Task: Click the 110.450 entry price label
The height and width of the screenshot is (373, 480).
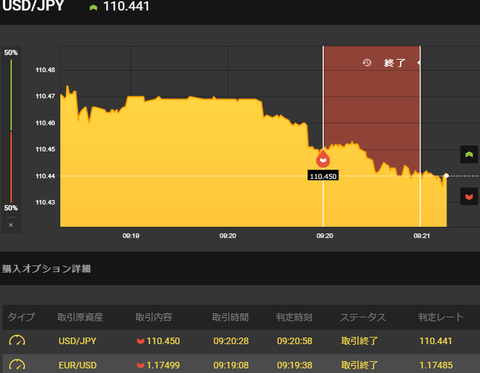Action: [x=323, y=176]
